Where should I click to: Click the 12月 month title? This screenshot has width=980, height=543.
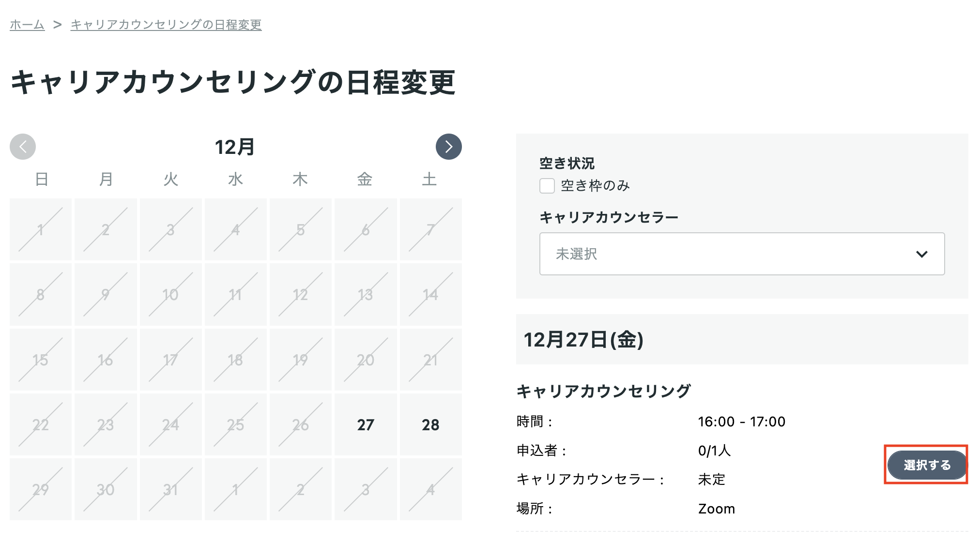[235, 147]
